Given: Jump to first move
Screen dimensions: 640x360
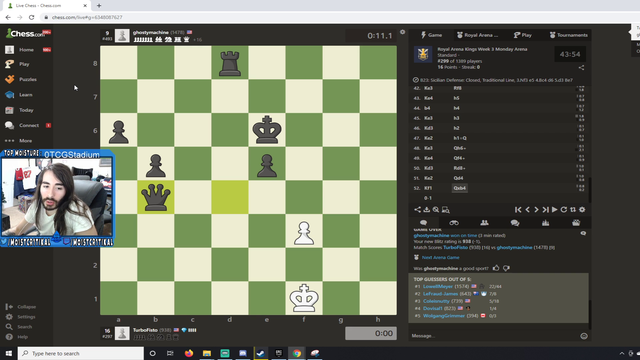Looking at the screenshot, I should 518,209.
